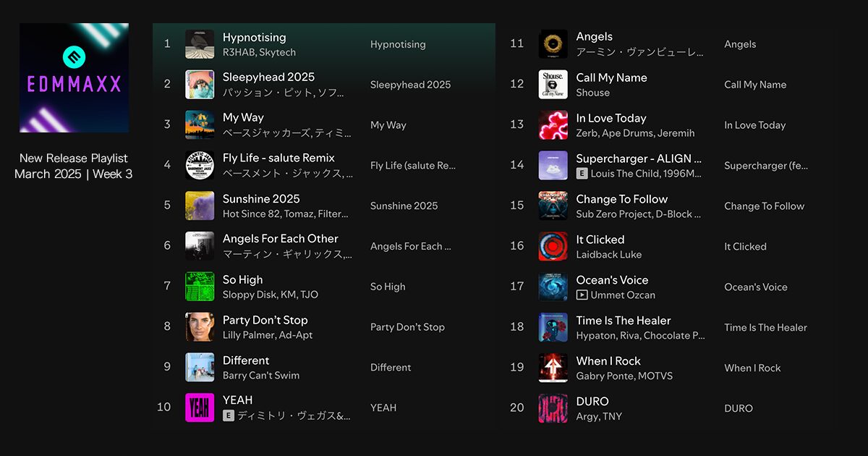Select the My Way track title
The image size is (868, 456).
point(243,118)
